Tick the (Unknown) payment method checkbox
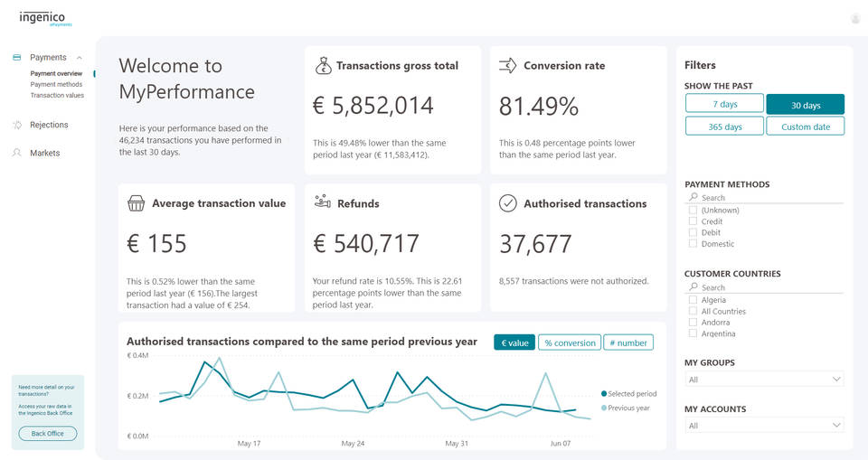Image resolution: width=868 pixels, height=460 pixels. [x=693, y=211]
